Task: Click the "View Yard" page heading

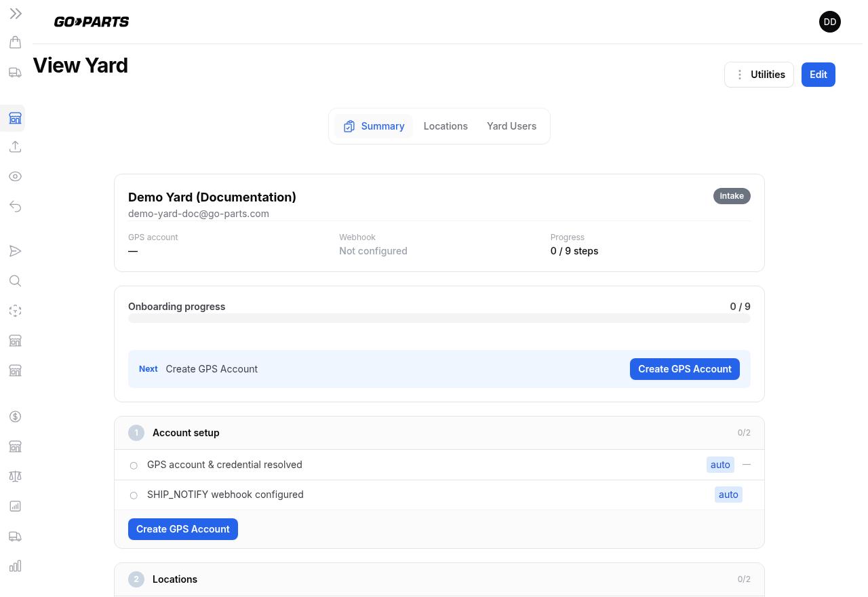Action: 81,66
